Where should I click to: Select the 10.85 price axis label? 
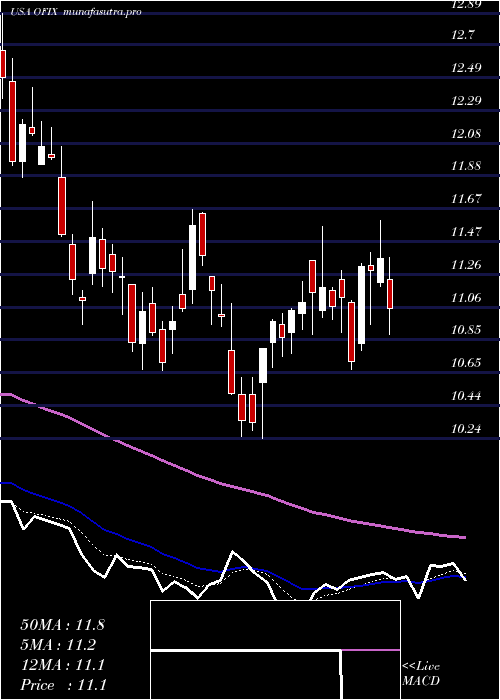coord(467,330)
